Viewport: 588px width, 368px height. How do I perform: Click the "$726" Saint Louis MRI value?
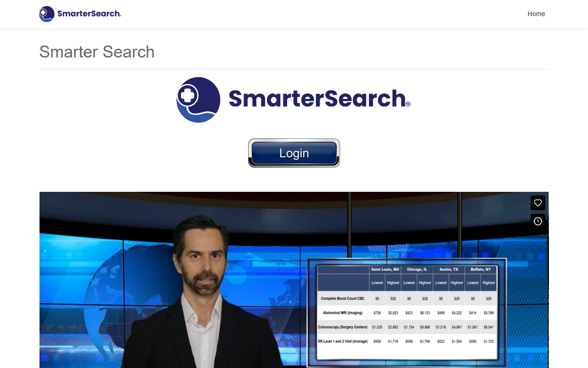(377, 313)
